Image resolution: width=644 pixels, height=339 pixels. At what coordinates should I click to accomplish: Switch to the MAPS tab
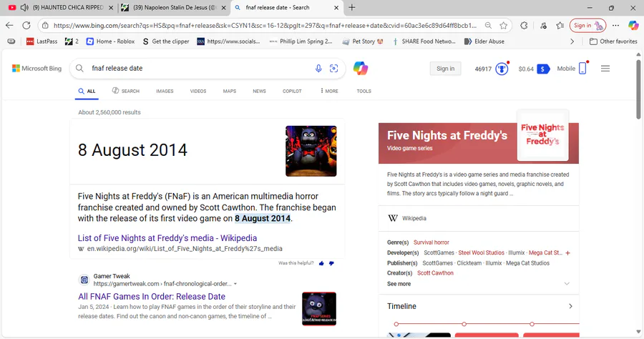(x=230, y=91)
